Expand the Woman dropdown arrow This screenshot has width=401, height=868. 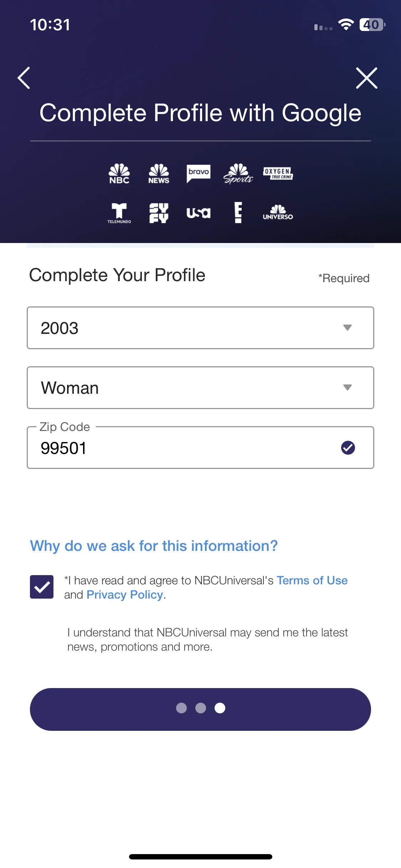[348, 388]
